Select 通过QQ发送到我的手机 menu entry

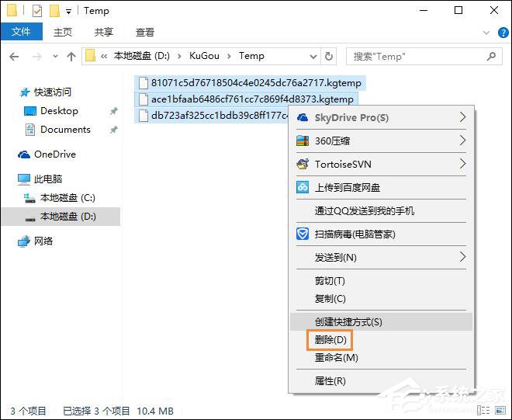[x=381, y=211]
